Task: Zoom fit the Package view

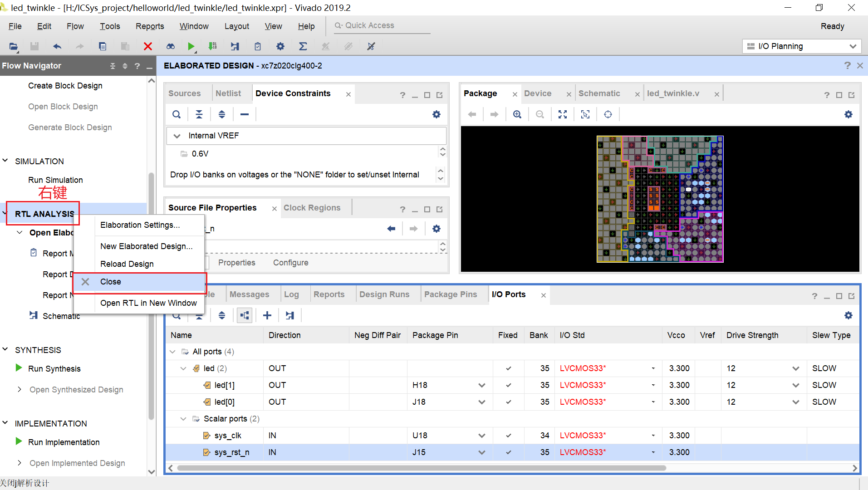Action: pos(563,114)
